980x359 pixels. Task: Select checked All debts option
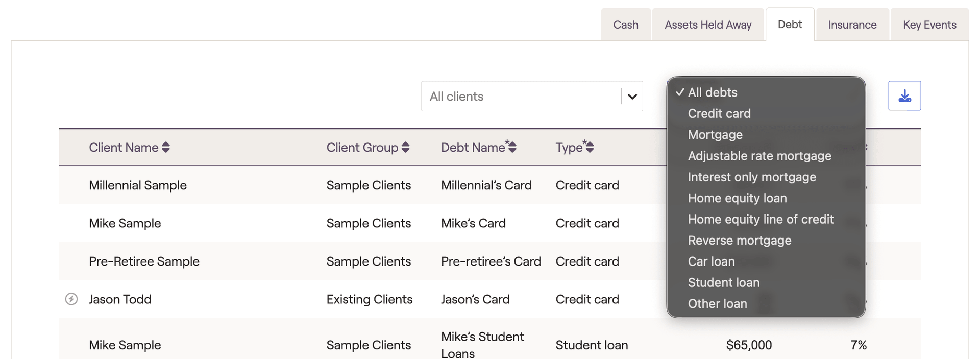coord(713,92)
